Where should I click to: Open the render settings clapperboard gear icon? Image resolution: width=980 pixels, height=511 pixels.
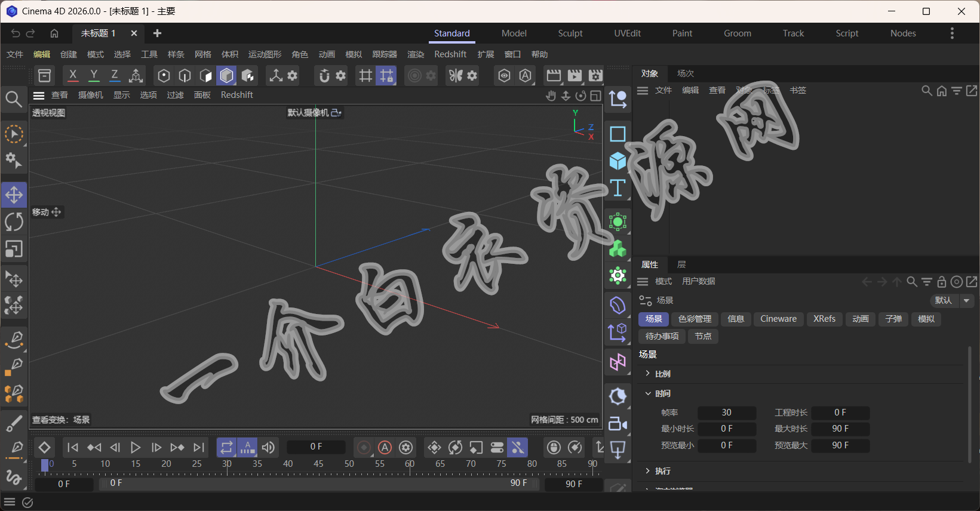pos(595,76)
